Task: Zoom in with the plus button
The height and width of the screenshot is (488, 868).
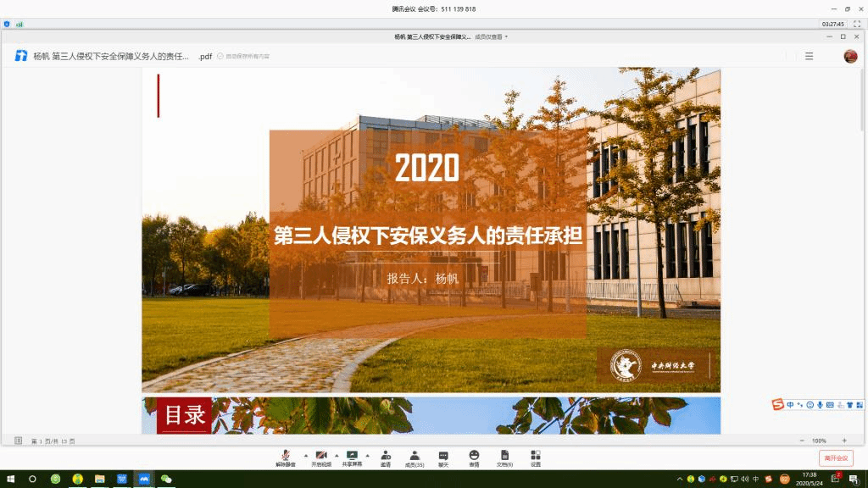Action: 844,441
